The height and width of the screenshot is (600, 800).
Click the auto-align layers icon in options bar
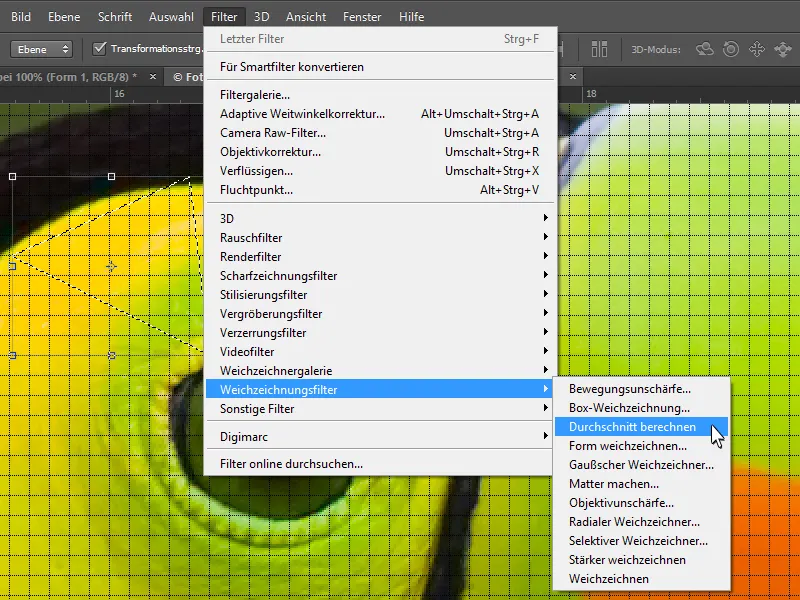[599, 49]
